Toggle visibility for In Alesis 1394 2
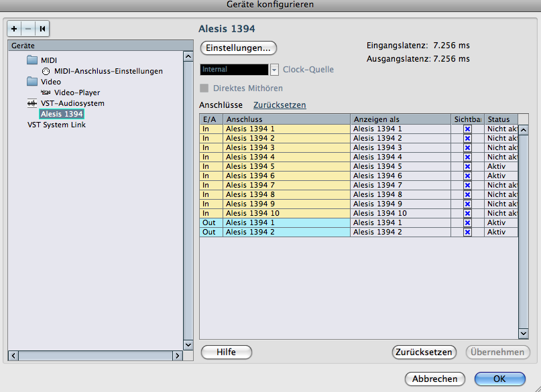Image resolution: width=541 pixels, height=392 pixels. tap(467, 138)
